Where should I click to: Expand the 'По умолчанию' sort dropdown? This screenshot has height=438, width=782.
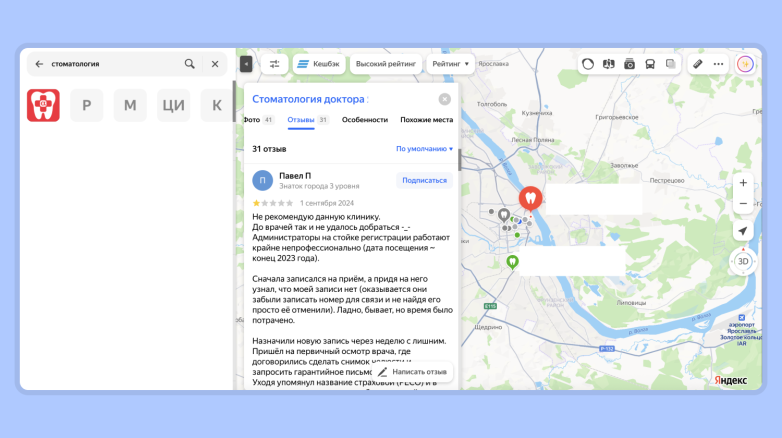pyautogui.click(x=424, y=149)
